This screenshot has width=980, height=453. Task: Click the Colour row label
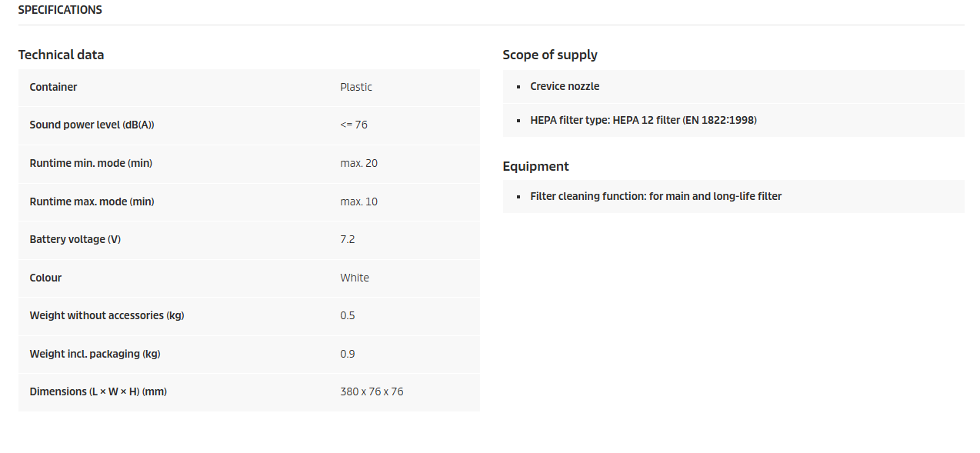click(45, 278)
